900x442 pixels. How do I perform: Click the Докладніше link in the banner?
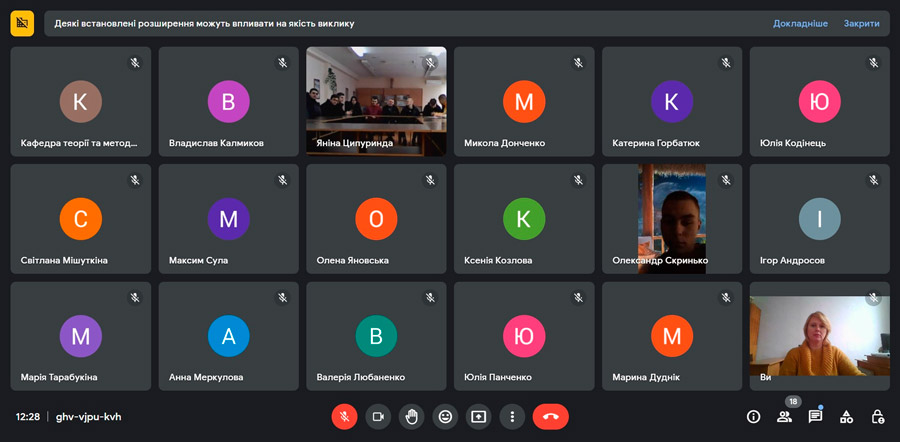pos(800,23)
